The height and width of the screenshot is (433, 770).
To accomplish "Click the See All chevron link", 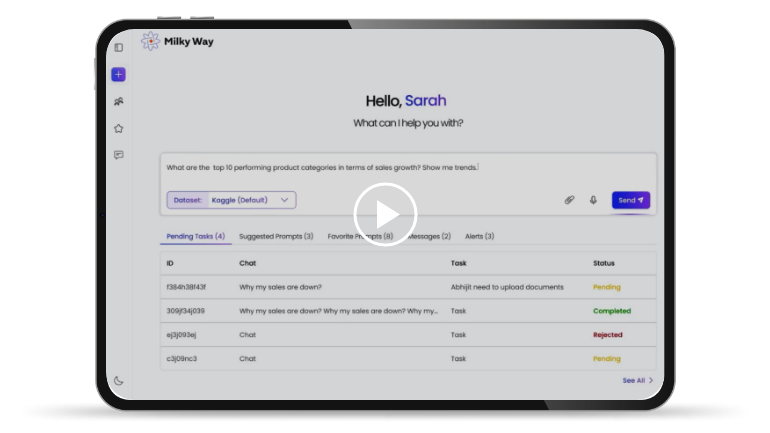I will (x=638, y=380).
